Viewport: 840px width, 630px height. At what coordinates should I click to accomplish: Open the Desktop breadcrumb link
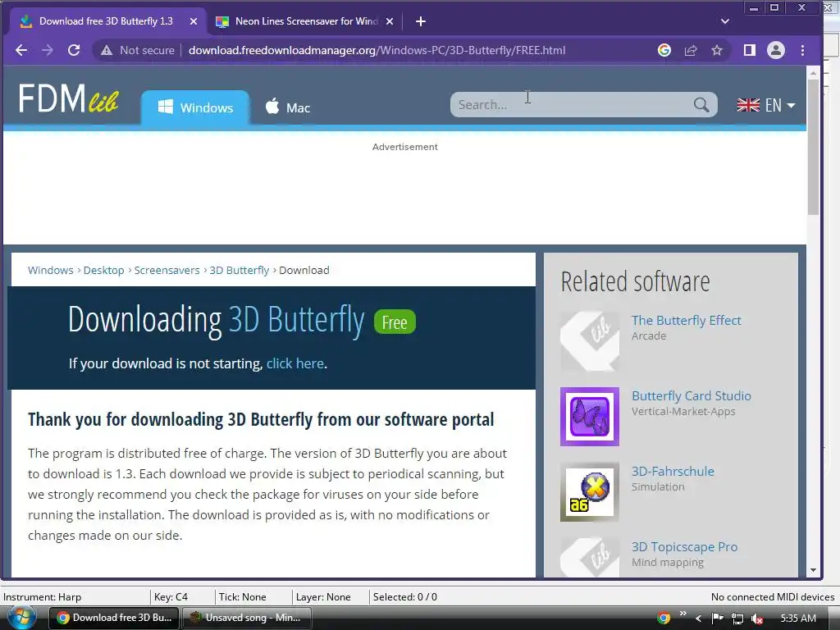(x=103, y=270)
